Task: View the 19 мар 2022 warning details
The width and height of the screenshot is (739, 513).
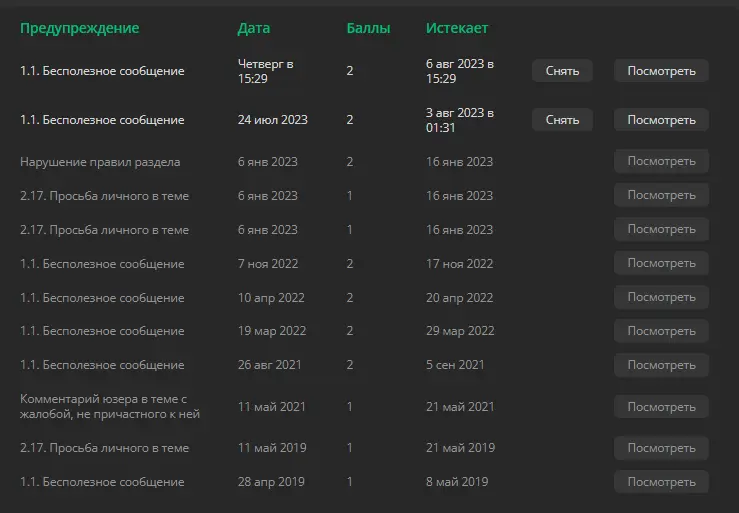Action: tap(661, 331)
